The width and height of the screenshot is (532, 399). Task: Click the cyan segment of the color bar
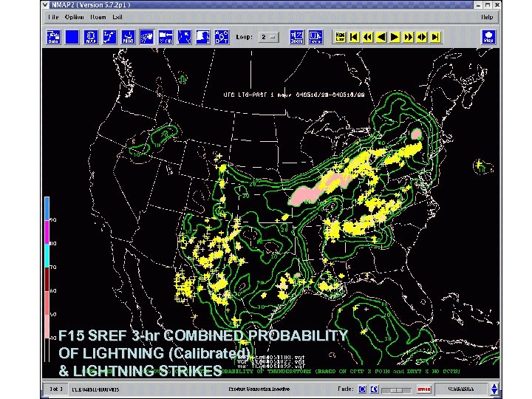point(47,256)
